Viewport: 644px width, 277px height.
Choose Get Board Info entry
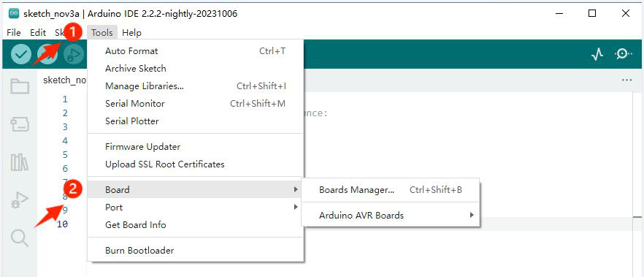(196, 225)
